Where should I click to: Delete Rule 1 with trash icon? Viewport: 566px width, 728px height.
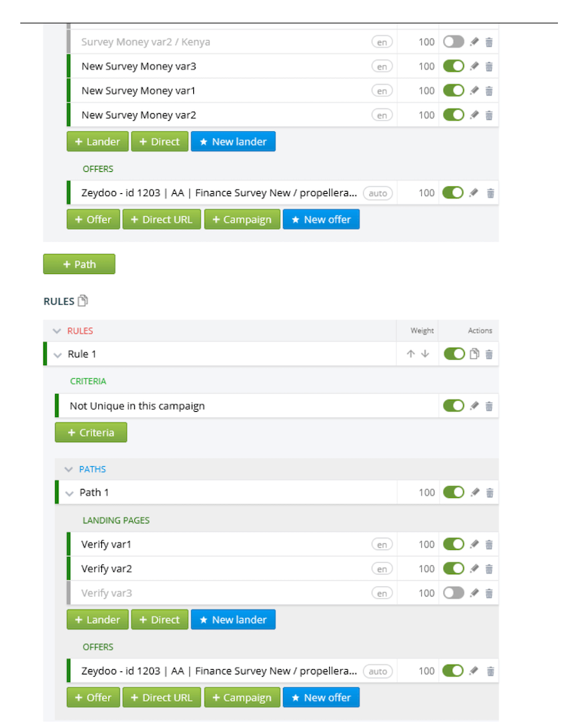click(x=489, y=355)
